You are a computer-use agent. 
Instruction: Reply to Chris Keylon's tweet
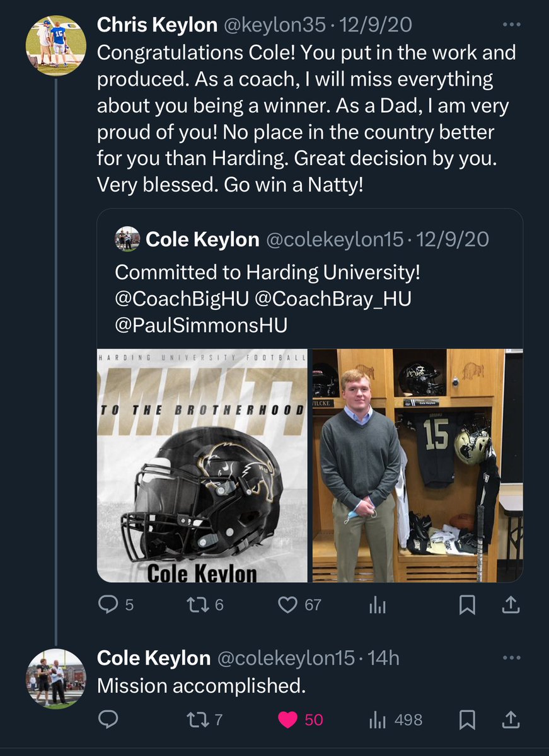pyautogui.click(x=108, y=605)
